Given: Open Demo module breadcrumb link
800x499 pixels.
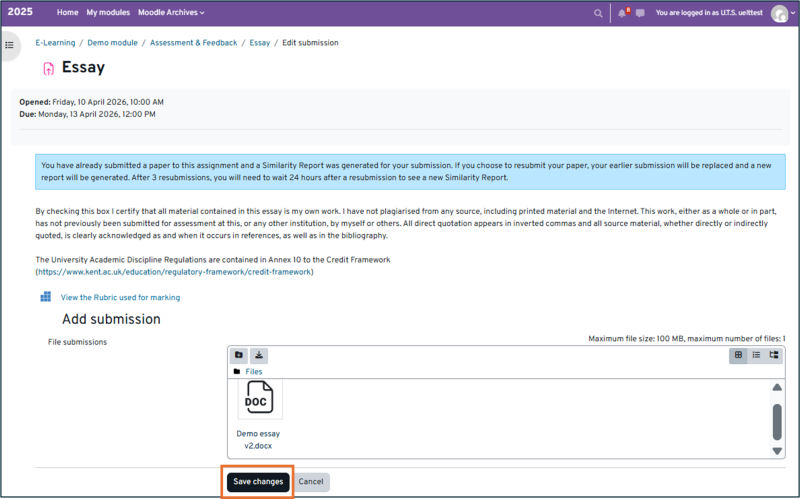Looking at the screenshot, I should 112,43.
